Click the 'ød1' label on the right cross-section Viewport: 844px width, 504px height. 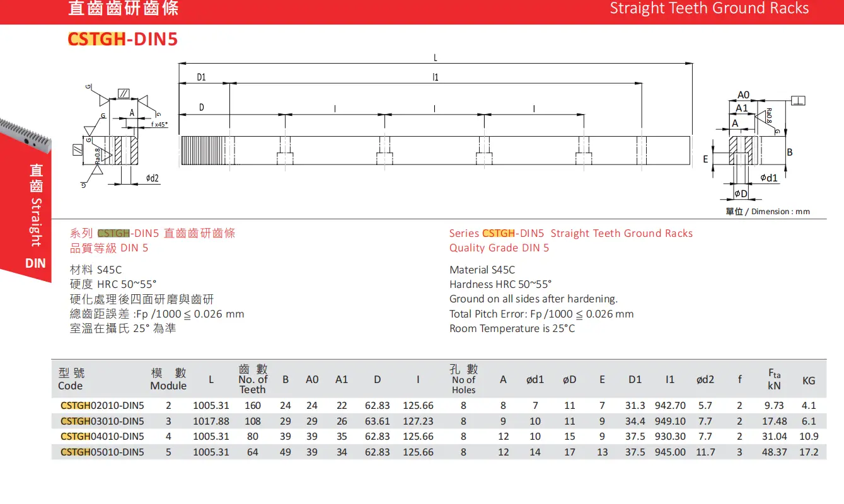point(769,178)
